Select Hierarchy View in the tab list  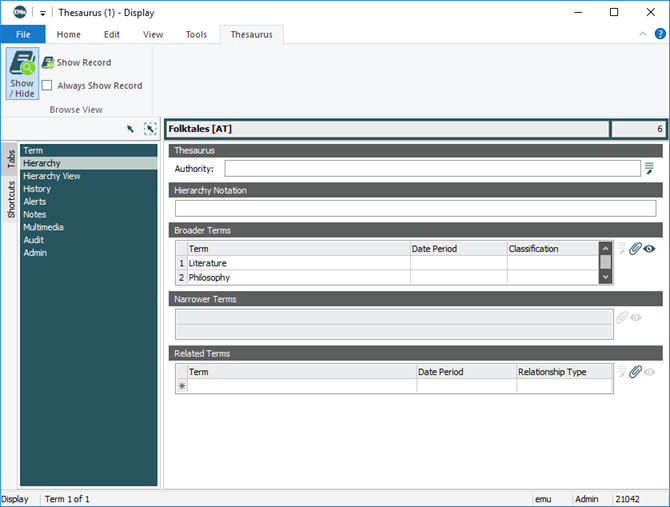(52, 176)
